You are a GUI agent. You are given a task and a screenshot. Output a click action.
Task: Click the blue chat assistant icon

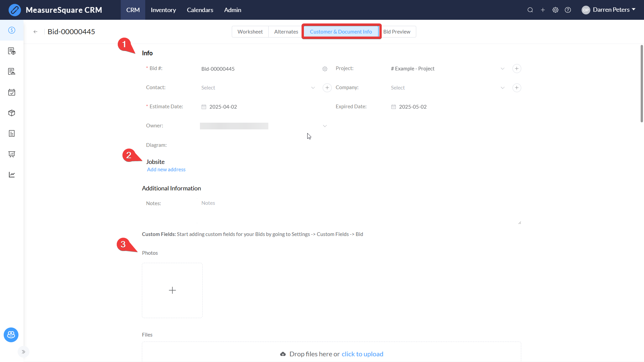coord(11,335)
